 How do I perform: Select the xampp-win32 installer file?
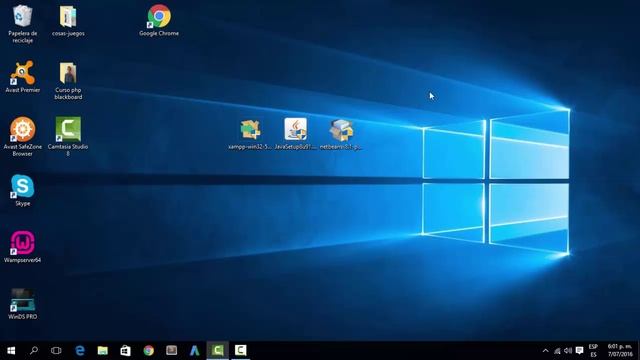(250, 134)
